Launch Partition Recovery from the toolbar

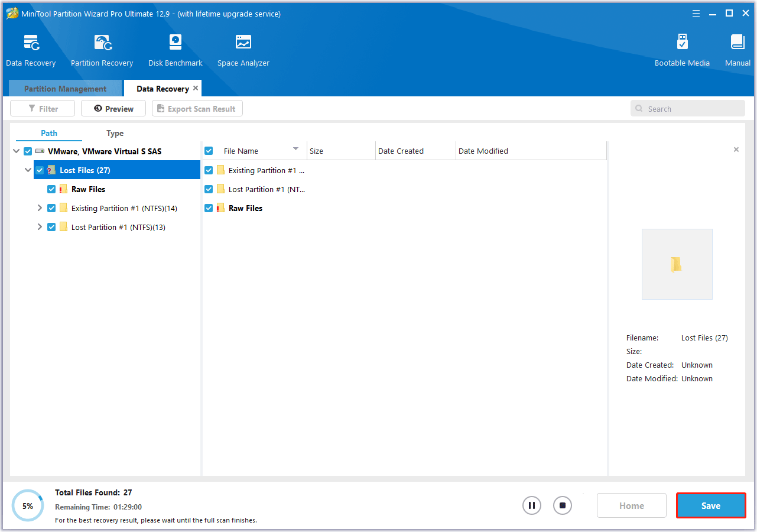(102, 43)
